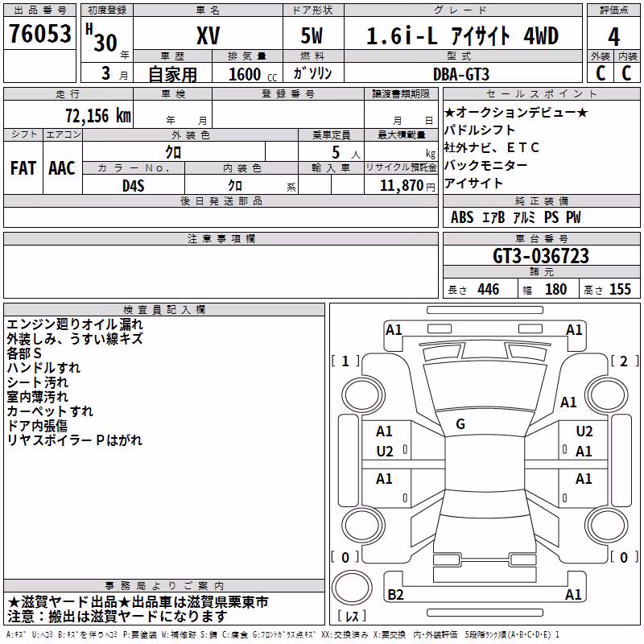Click width value 180

point(555,289)
